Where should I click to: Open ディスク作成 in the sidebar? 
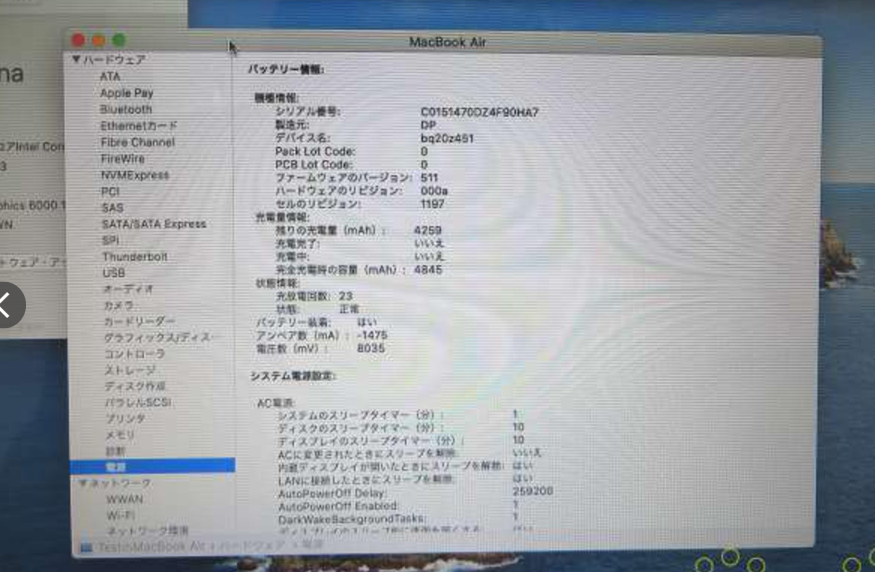(136, 386)
